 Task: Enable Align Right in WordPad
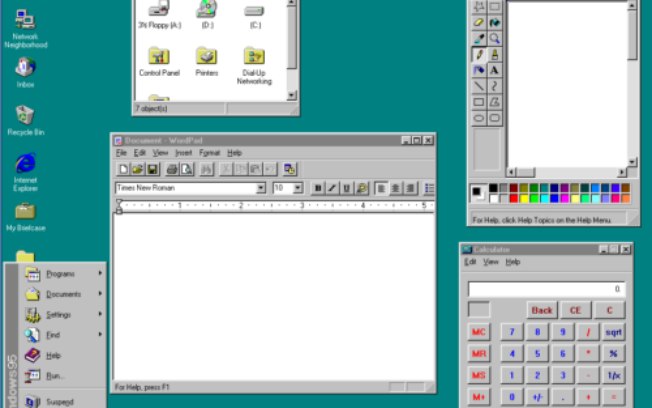click(410, 188)
